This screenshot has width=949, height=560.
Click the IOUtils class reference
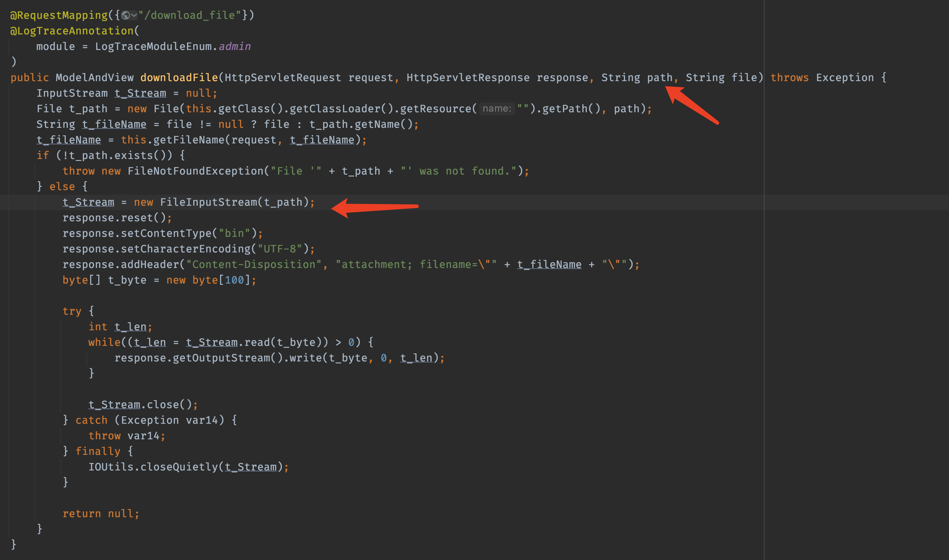(111, 467)
